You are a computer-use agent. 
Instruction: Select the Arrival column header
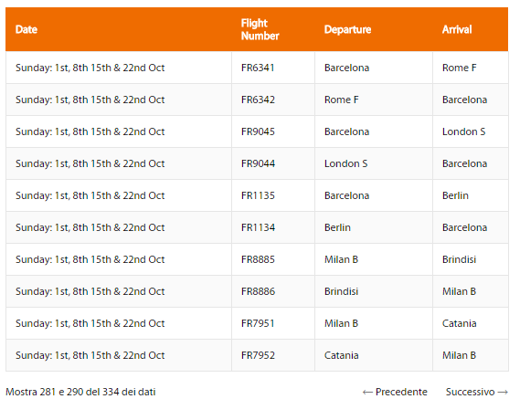(x=457, y=29)
